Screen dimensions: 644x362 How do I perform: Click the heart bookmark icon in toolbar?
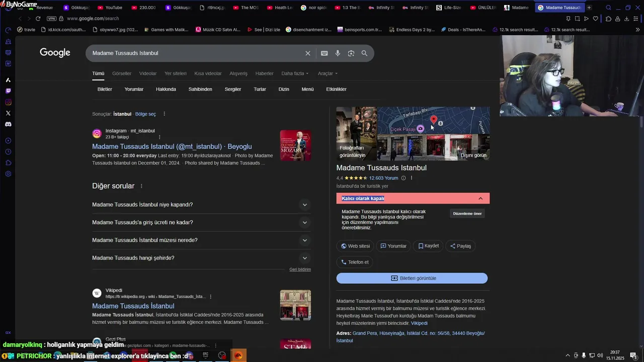coord(595,19)
